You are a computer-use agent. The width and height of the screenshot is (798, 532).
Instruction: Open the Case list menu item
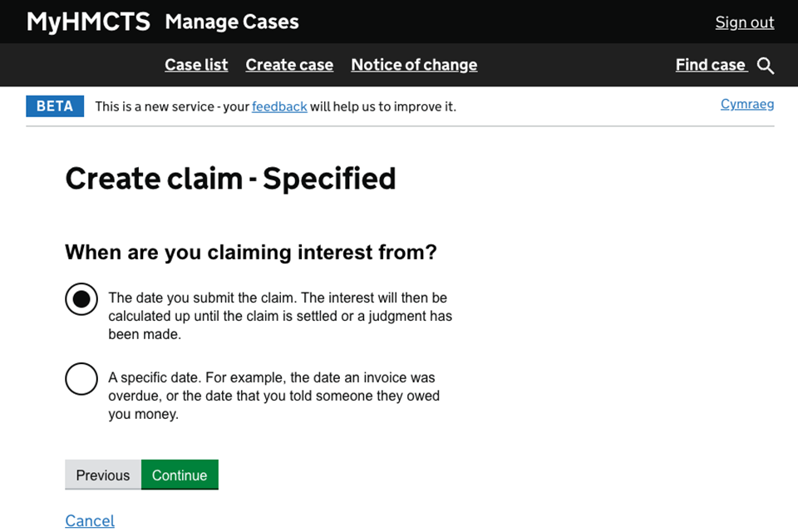point(196,65)
